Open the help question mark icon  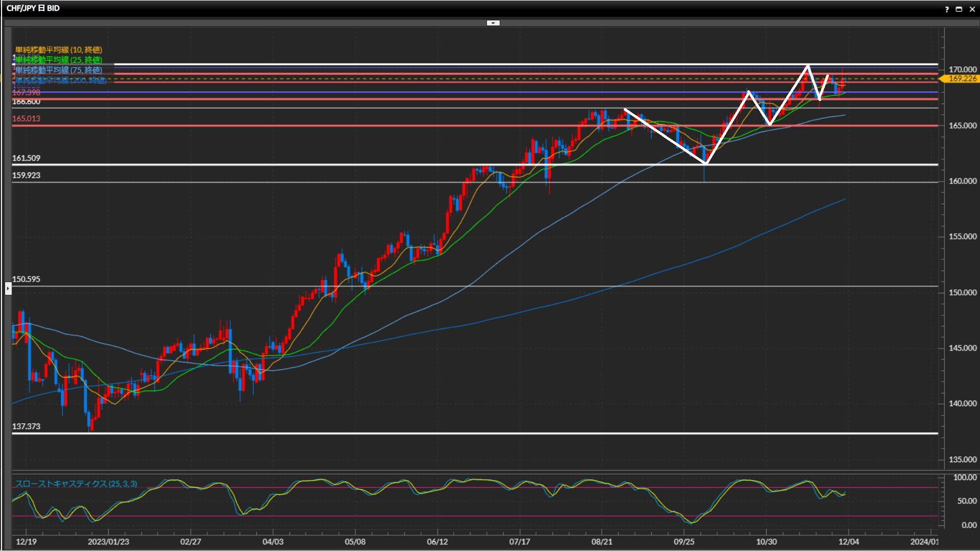[x=947, y=9]
